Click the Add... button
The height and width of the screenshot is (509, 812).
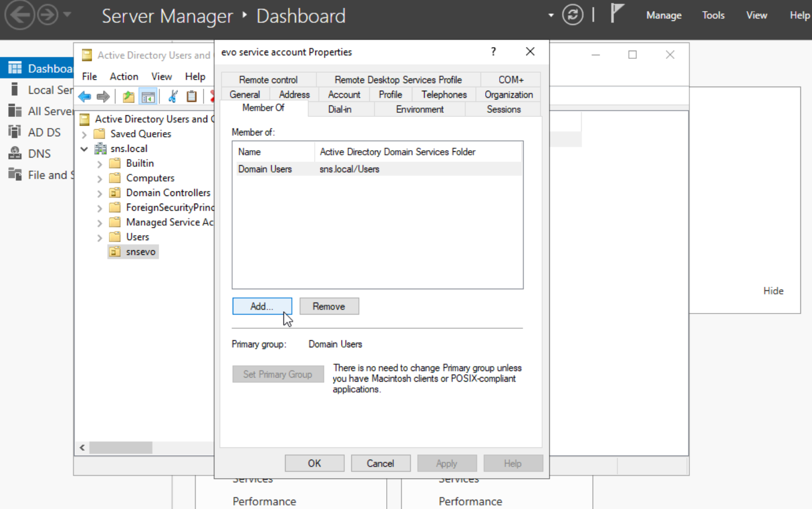(x=262, y=306)
